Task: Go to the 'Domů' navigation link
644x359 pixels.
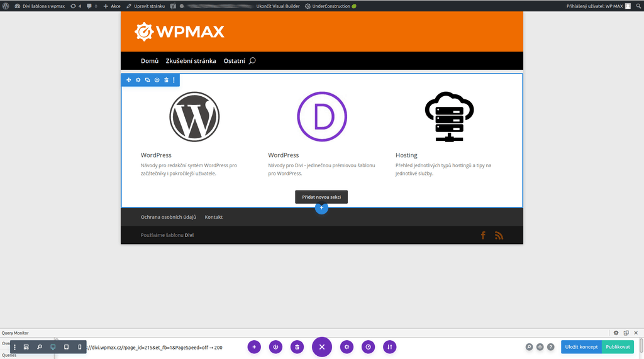Action: click(x=150, y=61)
